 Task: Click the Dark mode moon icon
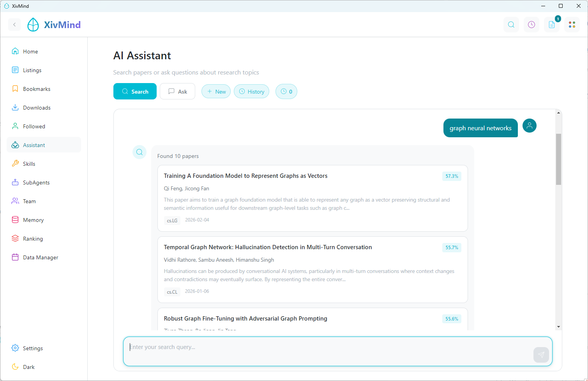[x=15, y=367]
